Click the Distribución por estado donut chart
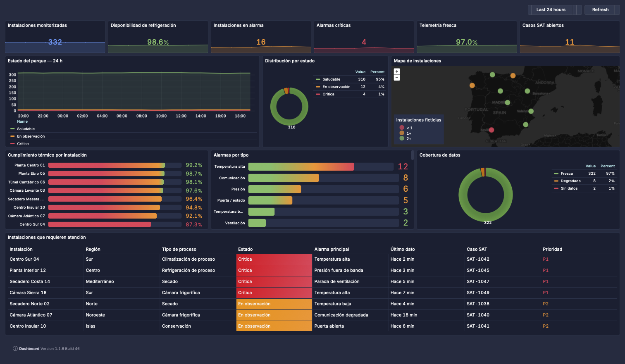 [x=289, y=106]
